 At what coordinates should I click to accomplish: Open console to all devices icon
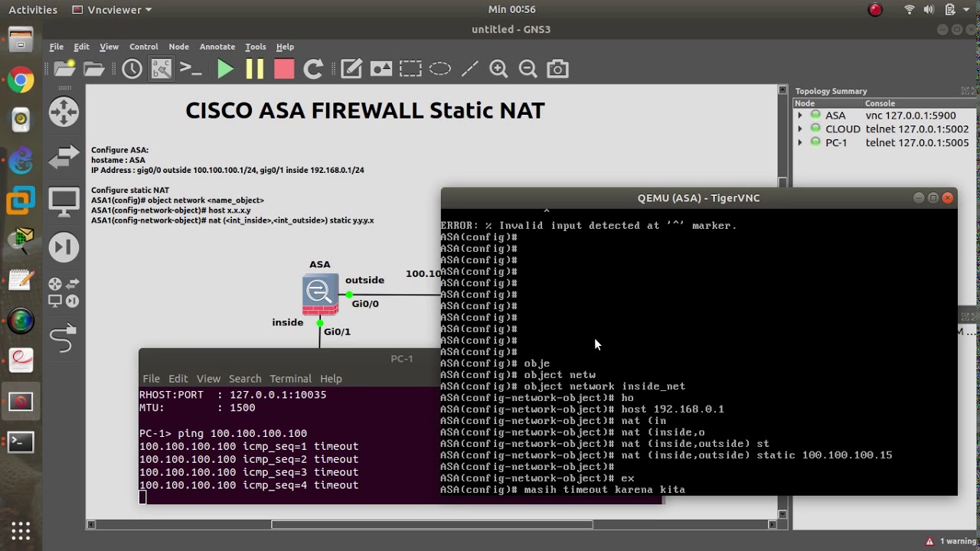[191, 70]
